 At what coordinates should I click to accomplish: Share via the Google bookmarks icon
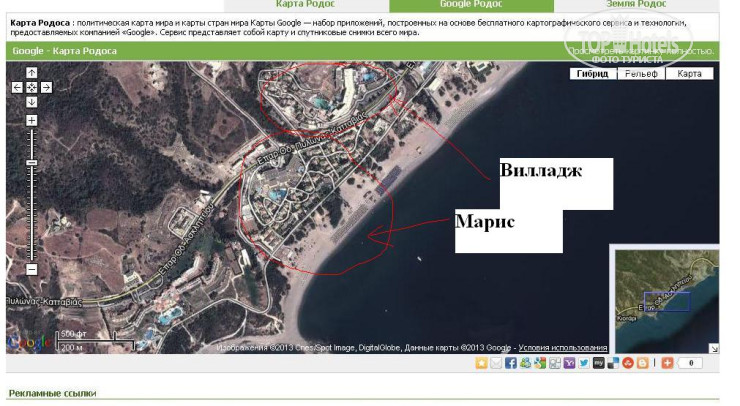click(x=540, y=363)
